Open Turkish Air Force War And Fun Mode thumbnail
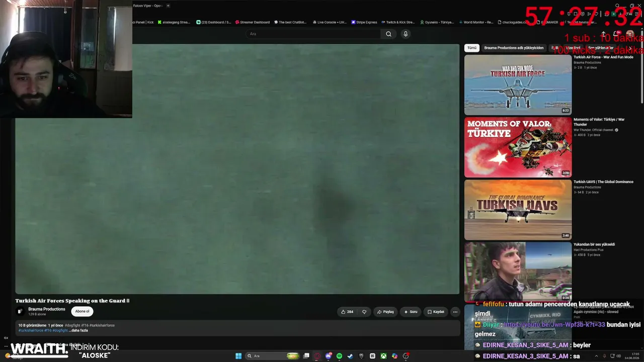The height and width of the screenshot is (362, 644). point(518,84)
